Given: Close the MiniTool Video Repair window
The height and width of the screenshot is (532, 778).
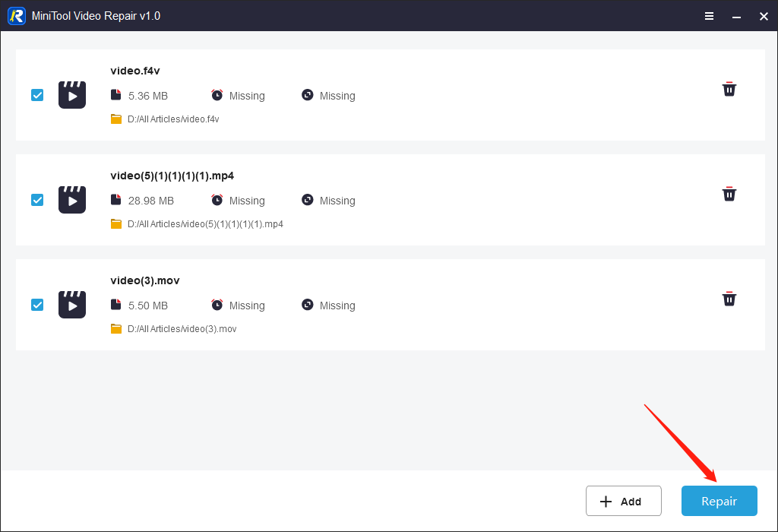Looking at the screenshot, I should tap(764, 17).
